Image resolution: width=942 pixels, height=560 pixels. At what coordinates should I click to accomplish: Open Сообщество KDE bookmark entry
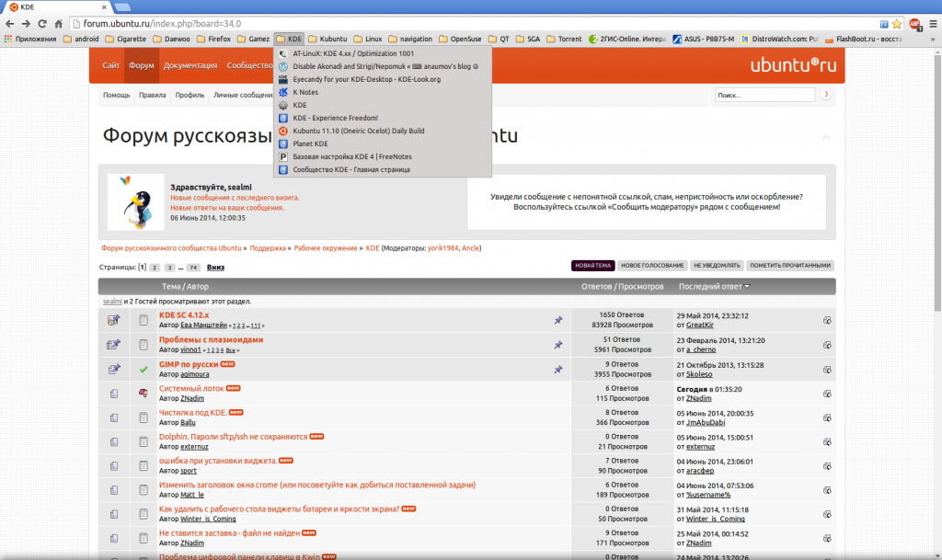click(x=382, y=169)
